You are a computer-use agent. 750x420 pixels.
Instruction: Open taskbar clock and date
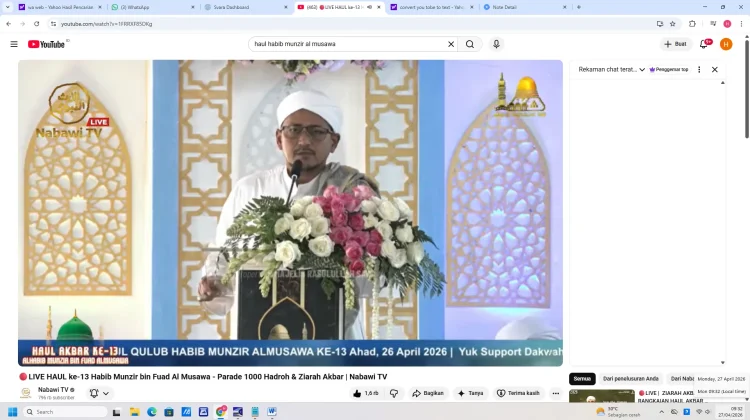pyautogui.click(x=730, y=412)
